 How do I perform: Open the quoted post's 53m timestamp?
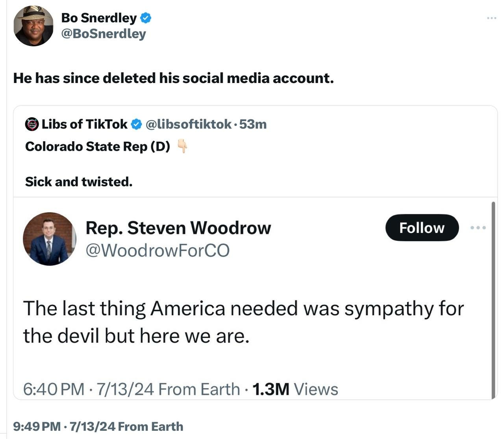[x=253, y=124]
